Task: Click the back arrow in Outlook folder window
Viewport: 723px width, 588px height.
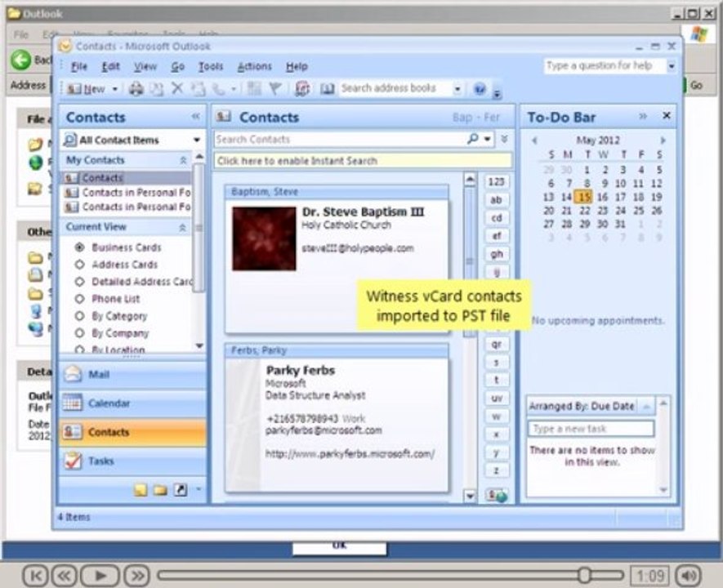Action: pos(20,60)
